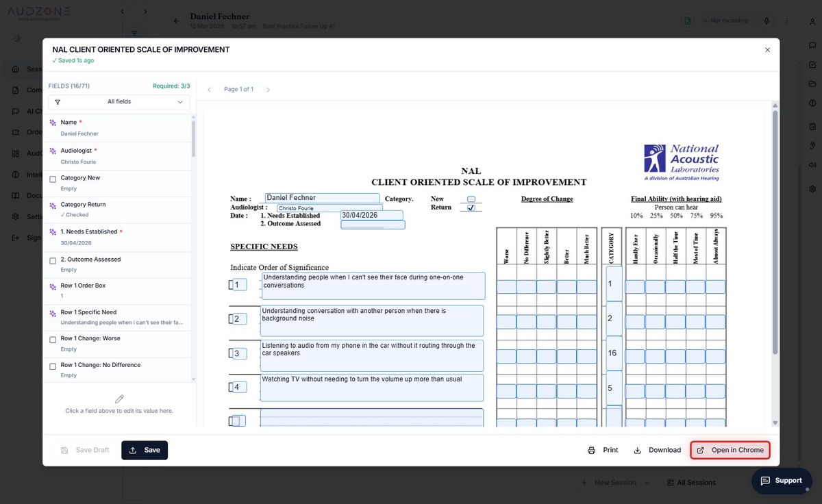822x504 pixels.
Task: Select the Name field sparkle icon
Action: point(53,123)
